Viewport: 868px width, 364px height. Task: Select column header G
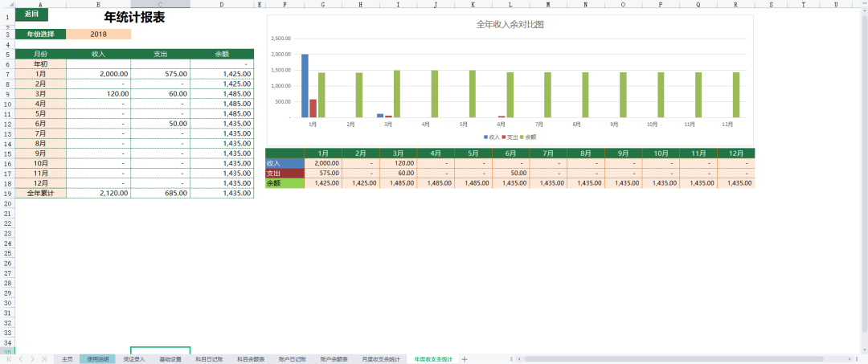click(323, 4)
